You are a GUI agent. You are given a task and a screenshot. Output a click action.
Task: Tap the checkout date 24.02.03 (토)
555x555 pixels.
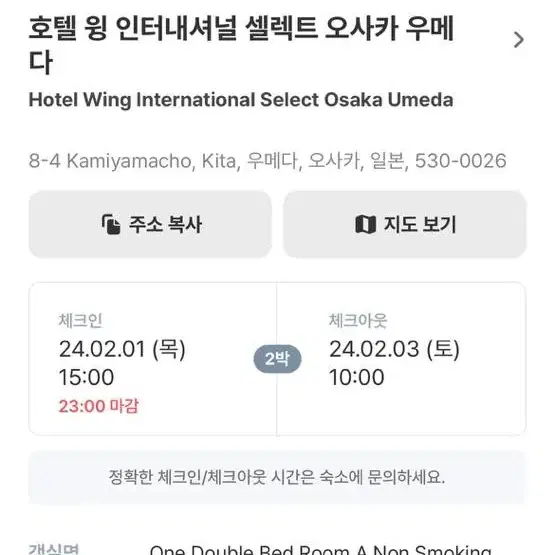pos(394,349)
